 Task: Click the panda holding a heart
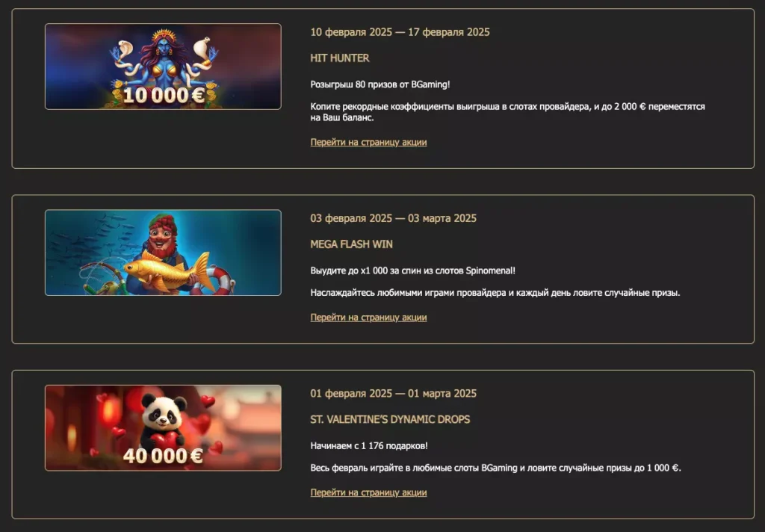point(164,421)
